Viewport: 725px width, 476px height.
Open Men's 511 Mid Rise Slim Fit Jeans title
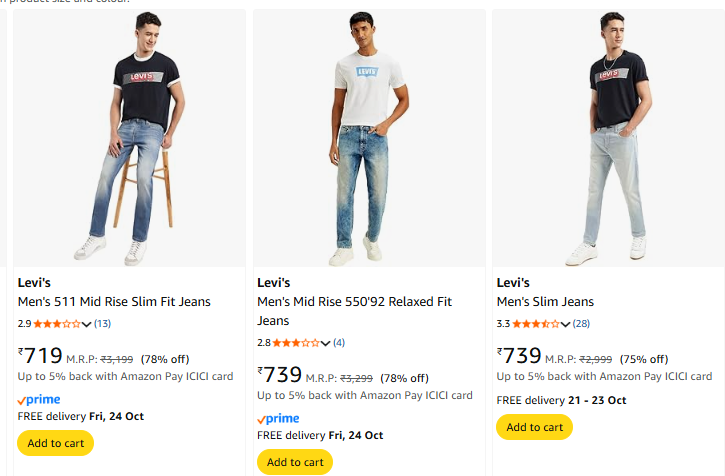point(114,302)
